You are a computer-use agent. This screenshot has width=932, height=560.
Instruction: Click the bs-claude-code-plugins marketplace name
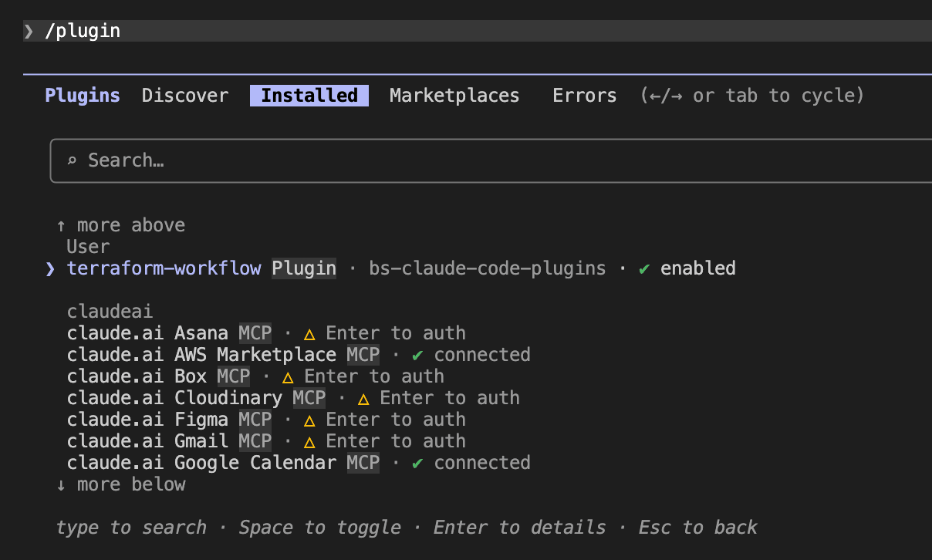(489, 268)
